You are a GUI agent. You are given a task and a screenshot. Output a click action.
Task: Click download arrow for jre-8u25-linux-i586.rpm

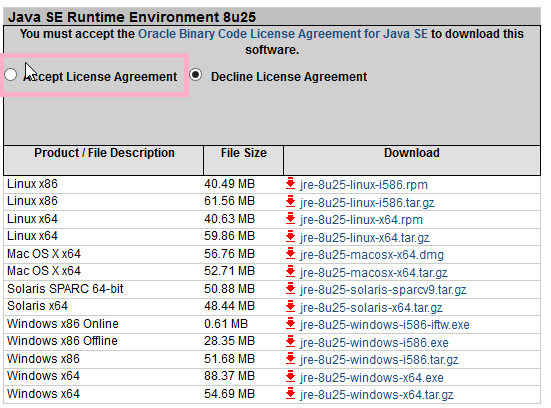pyautogui.click(x=290, y=184)
